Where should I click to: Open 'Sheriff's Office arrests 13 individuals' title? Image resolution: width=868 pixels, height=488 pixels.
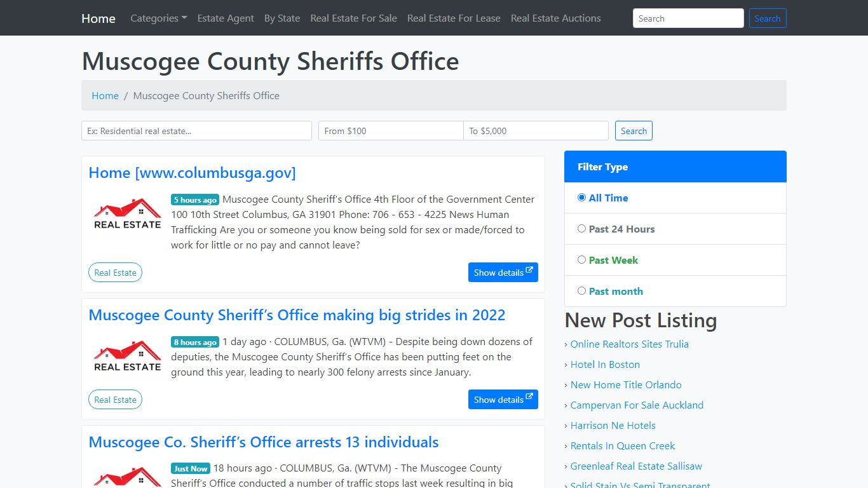[x=264, y=442]
